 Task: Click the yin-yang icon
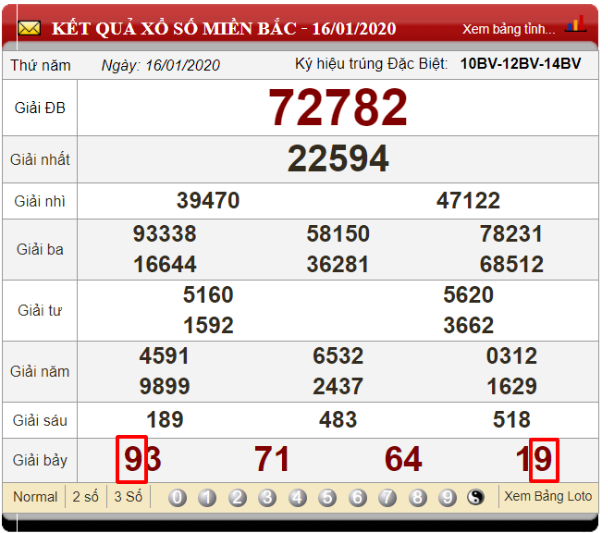477,497
